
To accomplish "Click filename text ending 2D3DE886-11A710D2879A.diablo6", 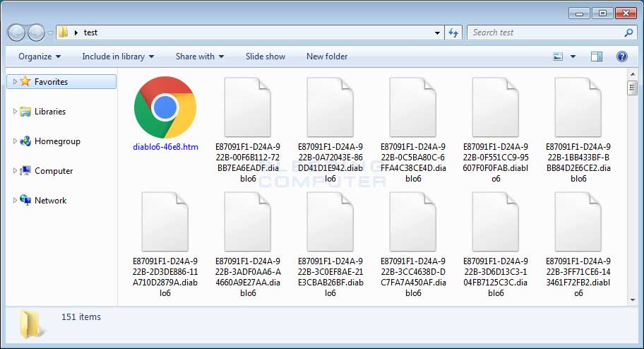I will (165, 277).
